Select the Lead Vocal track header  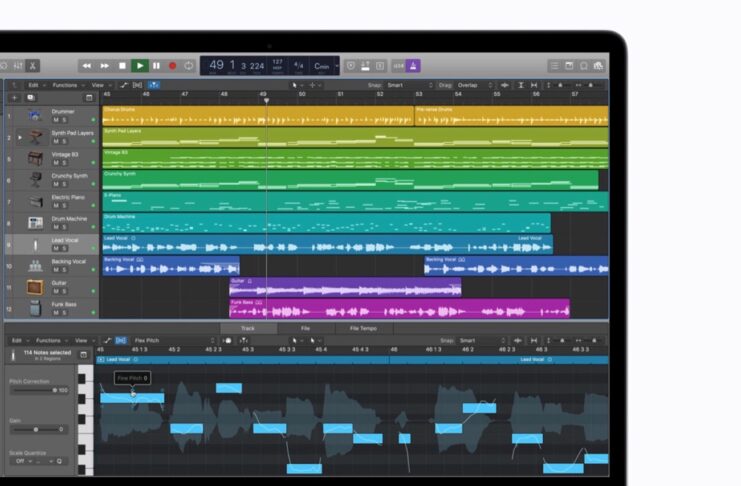tap(52, 244)
